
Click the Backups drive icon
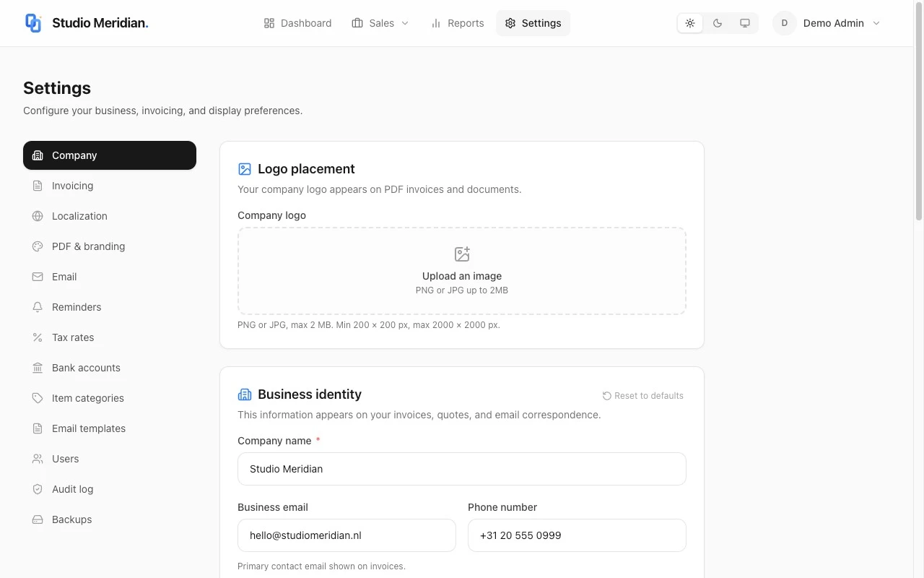pyautogui.click(x=38, y=519)
